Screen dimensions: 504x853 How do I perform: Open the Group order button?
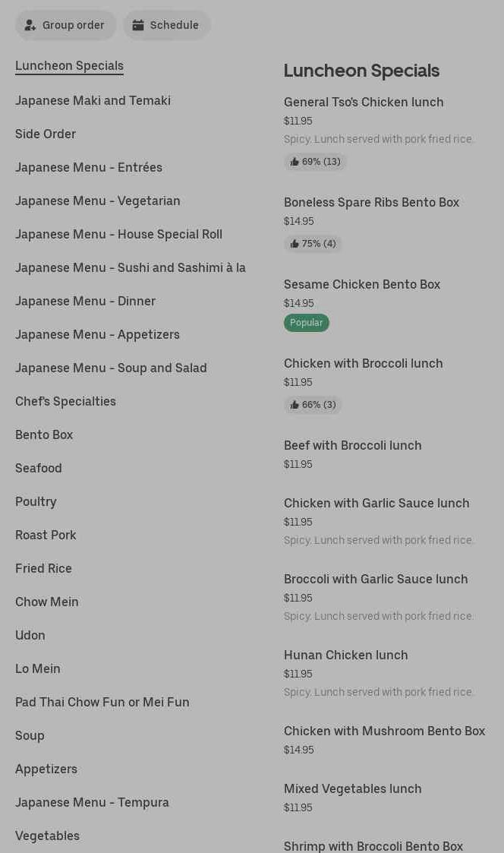click(x=66, y=25)
